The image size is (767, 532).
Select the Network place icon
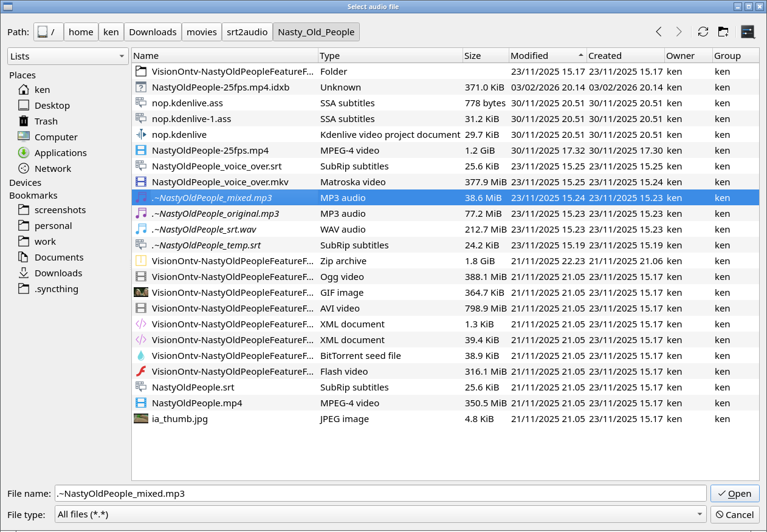click(24, 169)
